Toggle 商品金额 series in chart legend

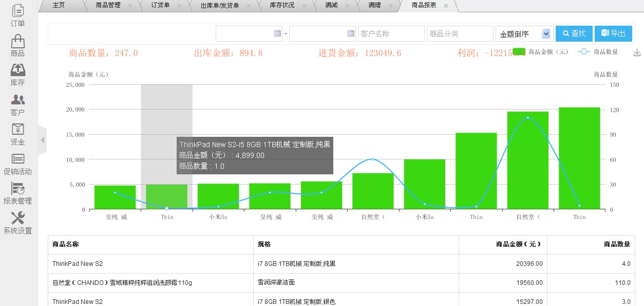click(542, 52)
